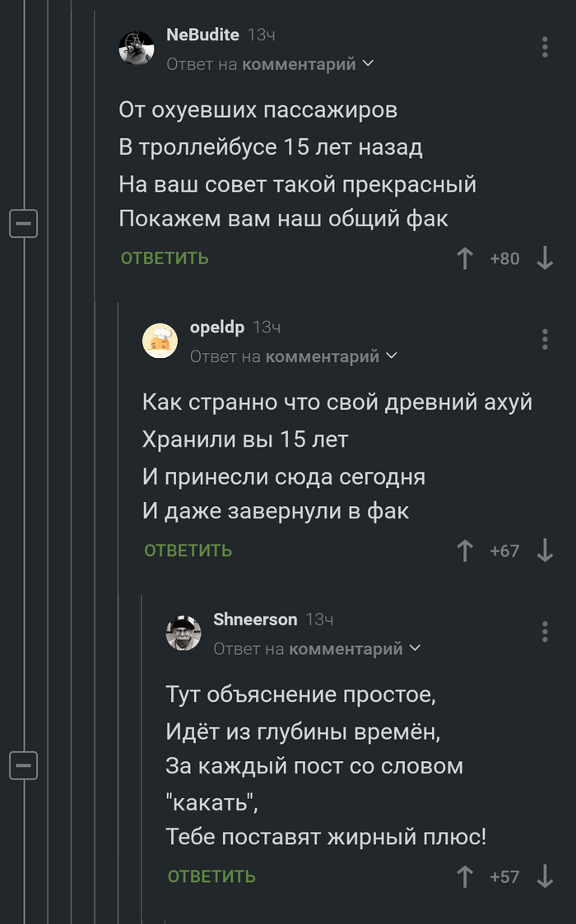Reply to Shneerson's comment
The height and width of the screenshot is (924, 576).
(211, 876)
